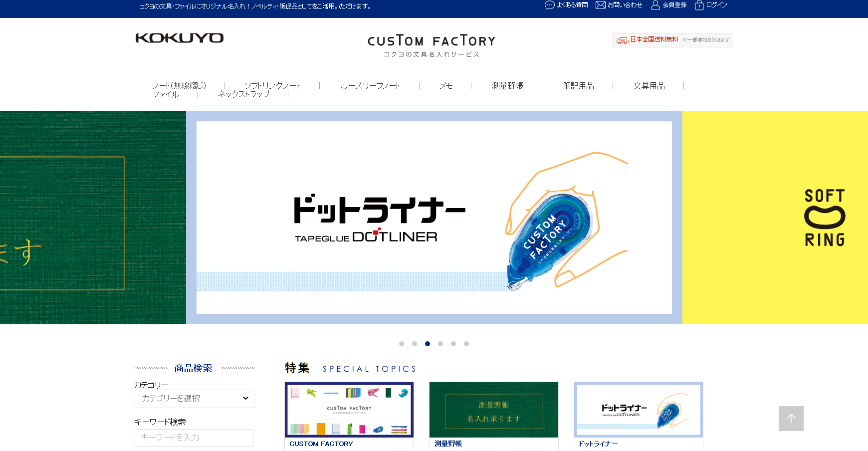Open ログイン link
The height and width of the screenshot is (451, 868).
tap(717, 5)
